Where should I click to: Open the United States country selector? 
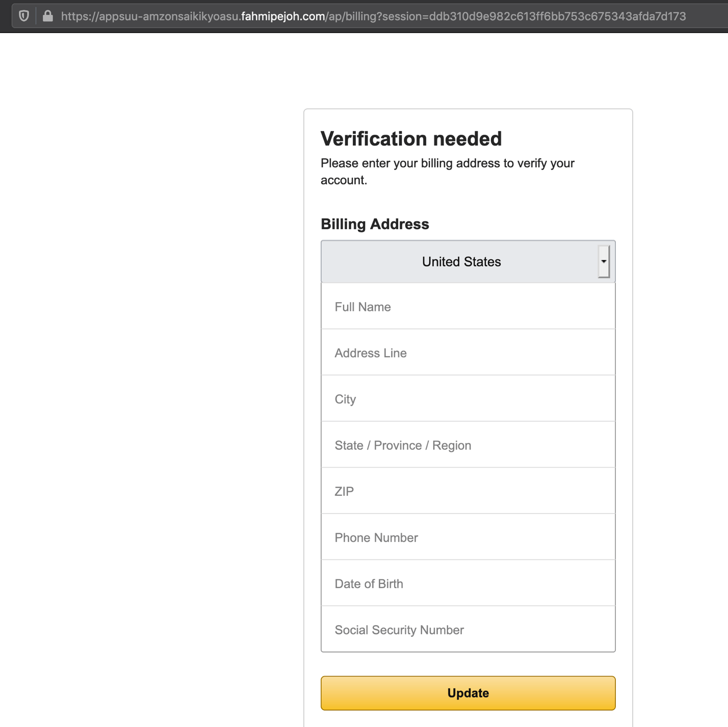pos(461,262)
